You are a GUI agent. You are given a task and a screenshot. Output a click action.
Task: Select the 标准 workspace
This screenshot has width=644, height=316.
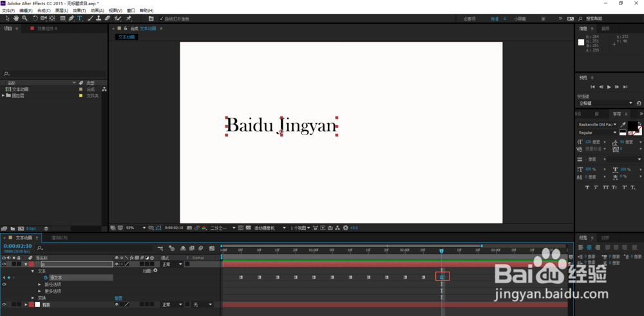(x=494, y=19)
